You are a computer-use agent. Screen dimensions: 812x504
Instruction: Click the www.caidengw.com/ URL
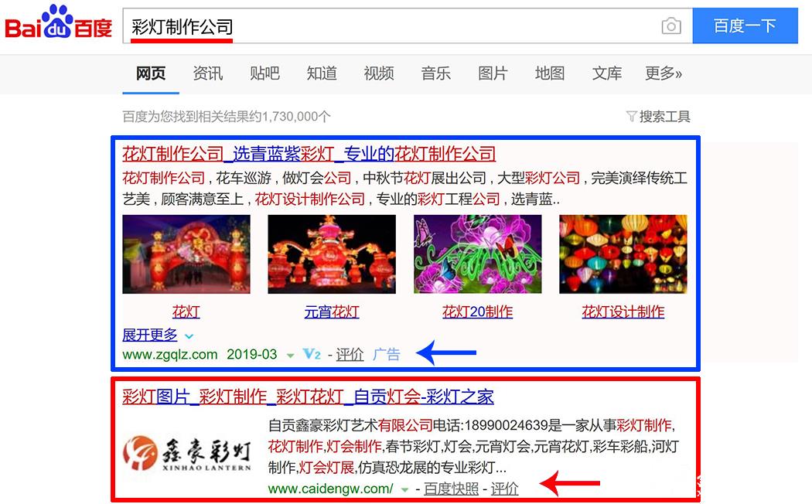[330, 489]
